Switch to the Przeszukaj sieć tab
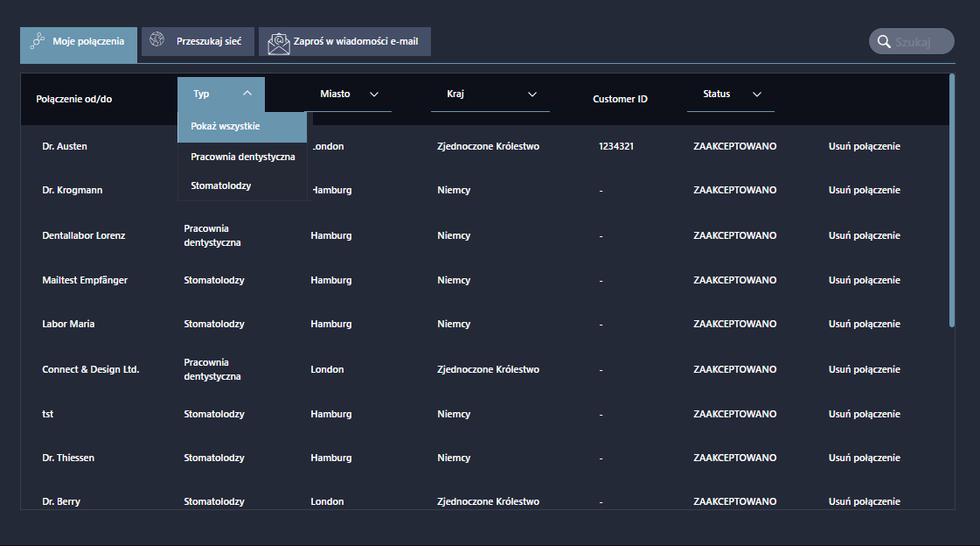The height and width of the screenshot is (546, 980). click(208, 41)
